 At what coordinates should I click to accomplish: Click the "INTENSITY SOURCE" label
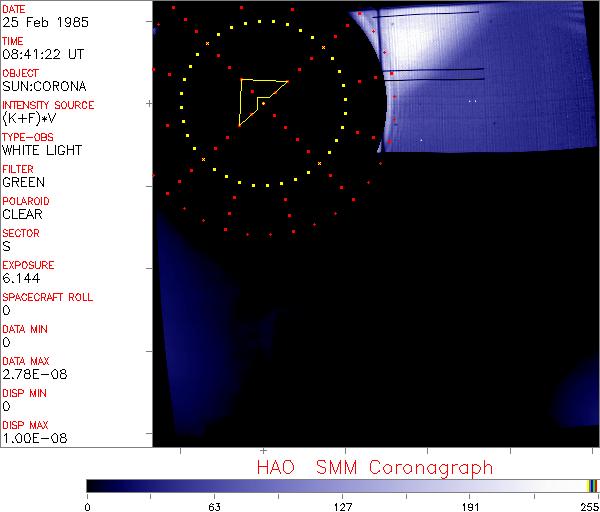pyautogui.click(x=48, y=105)
